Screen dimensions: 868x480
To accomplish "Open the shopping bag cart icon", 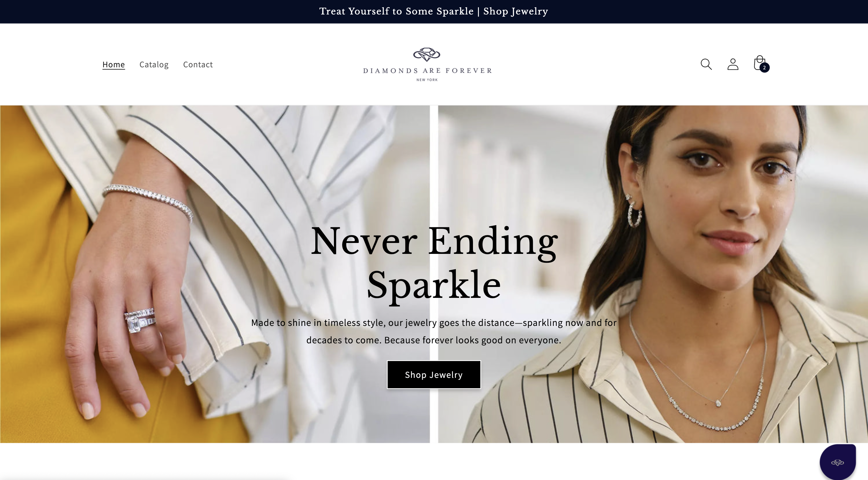I will (759, 63).
